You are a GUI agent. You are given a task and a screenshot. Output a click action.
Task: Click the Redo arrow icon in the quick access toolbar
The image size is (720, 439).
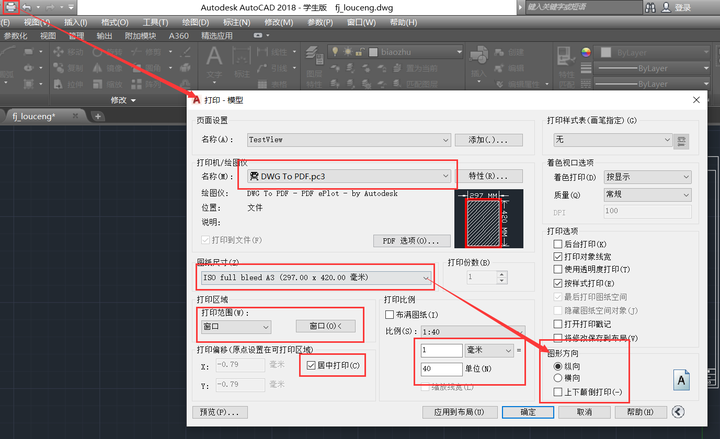[x=50, y=7]
